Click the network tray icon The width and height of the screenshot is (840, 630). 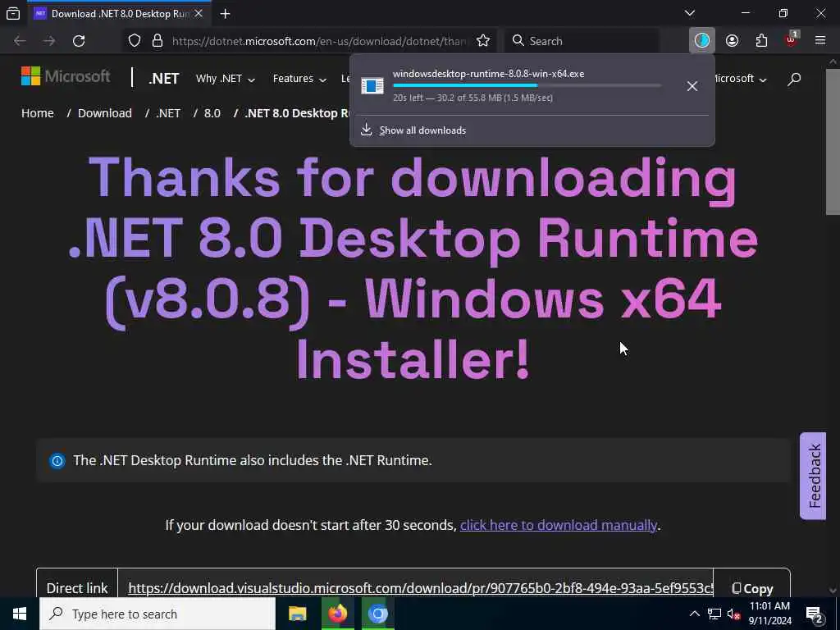714,614
